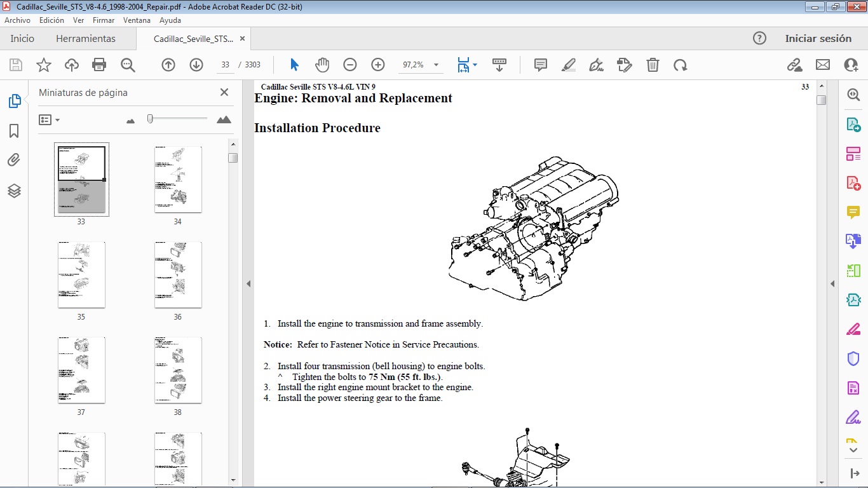Add the document to favorites with the star icon
The width and height of the screenshot is (868, 488).
click(x=44, y=65)
